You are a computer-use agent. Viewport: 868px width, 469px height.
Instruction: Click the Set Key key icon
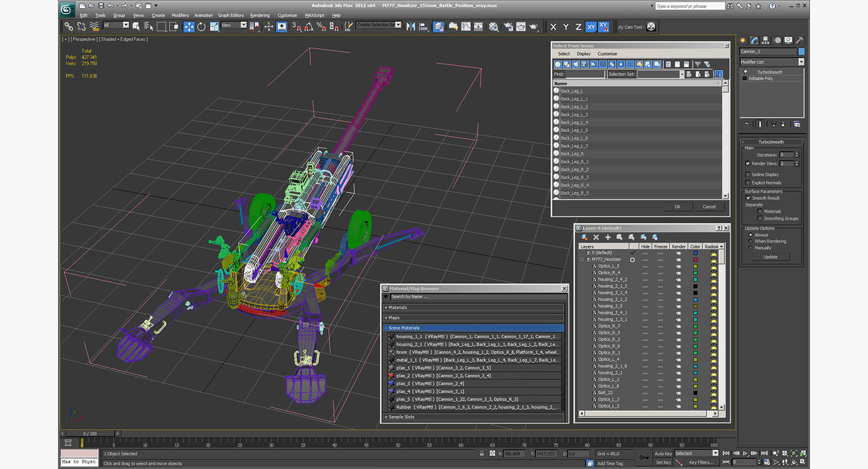[x=644, y=457]
